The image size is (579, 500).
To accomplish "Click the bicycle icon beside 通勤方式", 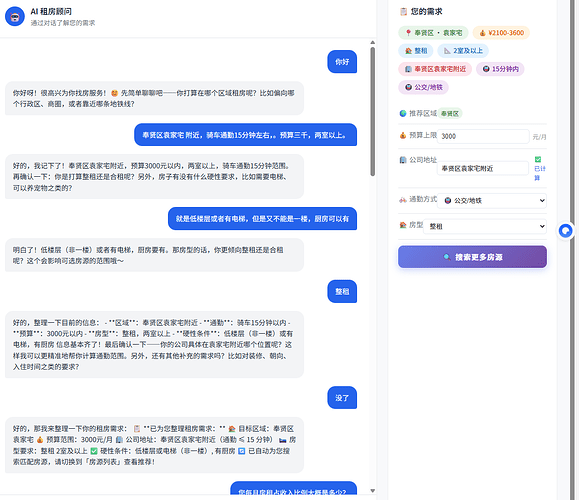I will pos(403,200).
